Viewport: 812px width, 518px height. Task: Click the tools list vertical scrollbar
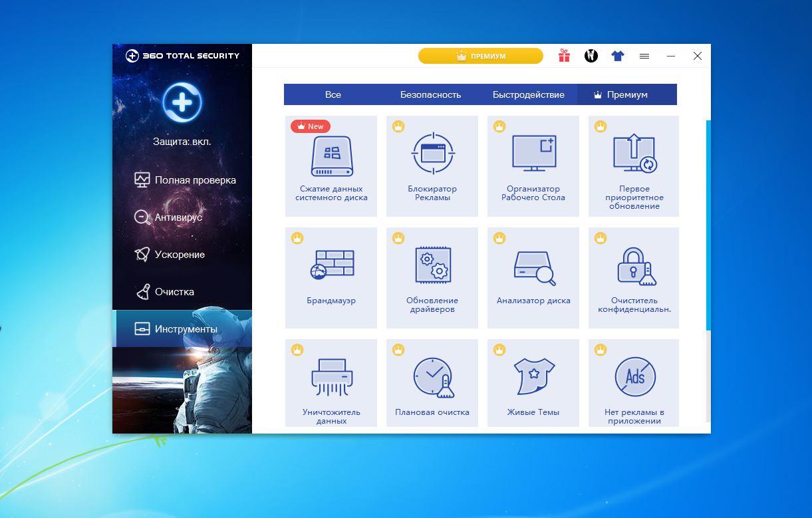pos(708,226)
